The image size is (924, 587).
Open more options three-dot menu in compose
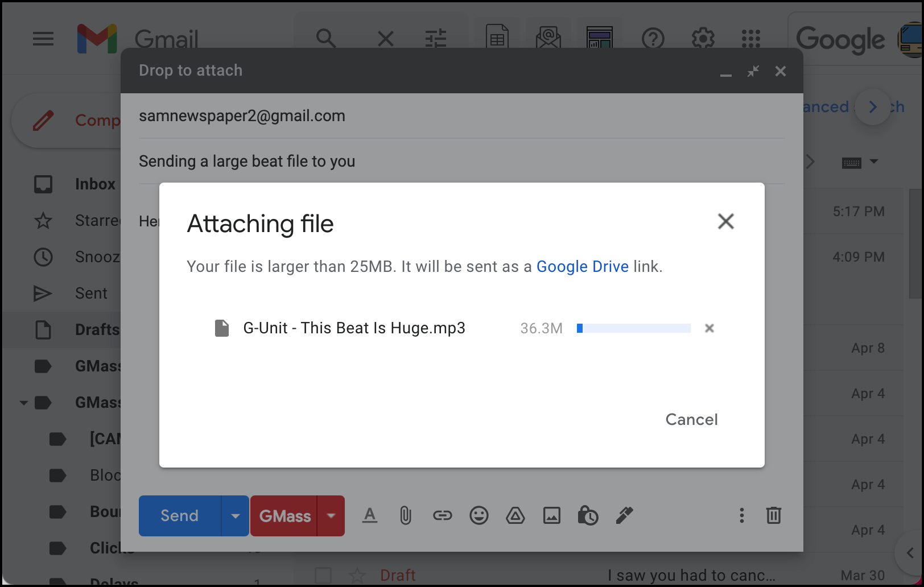741,516
